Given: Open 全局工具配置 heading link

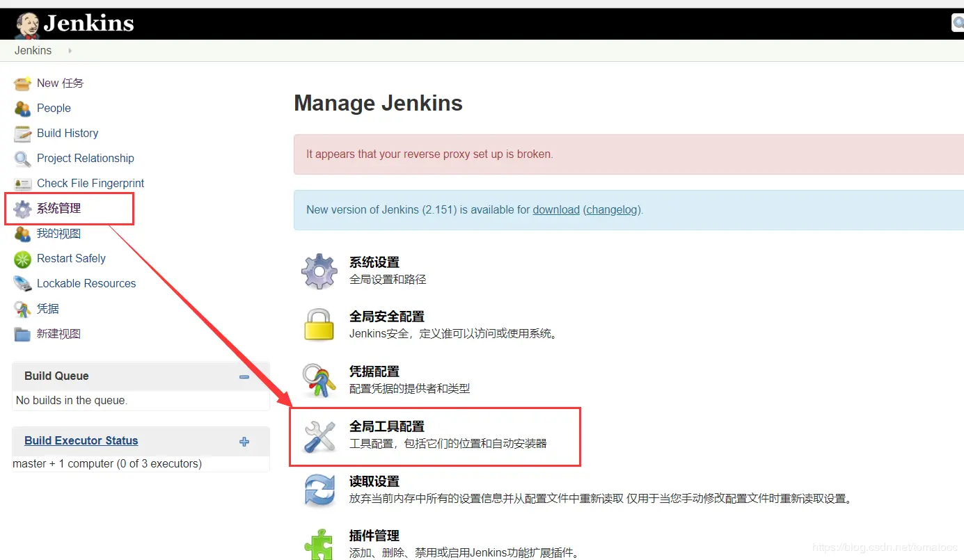Looking at the screenshot, I should point(387,426).
